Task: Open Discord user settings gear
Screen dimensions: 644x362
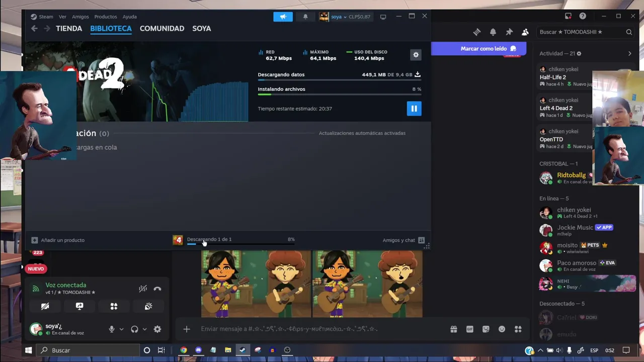Action: click(x=157, y=329)
